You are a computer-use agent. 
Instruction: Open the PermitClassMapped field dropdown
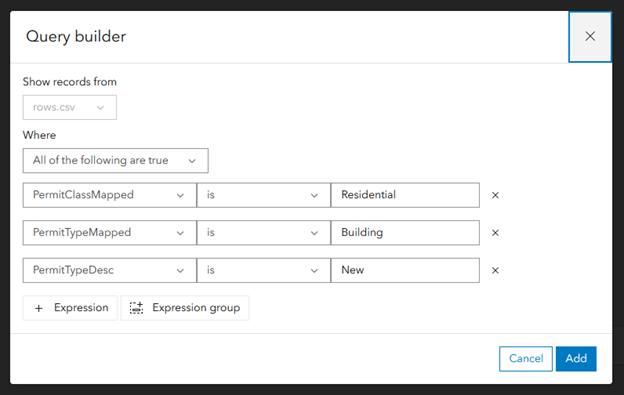109,195
